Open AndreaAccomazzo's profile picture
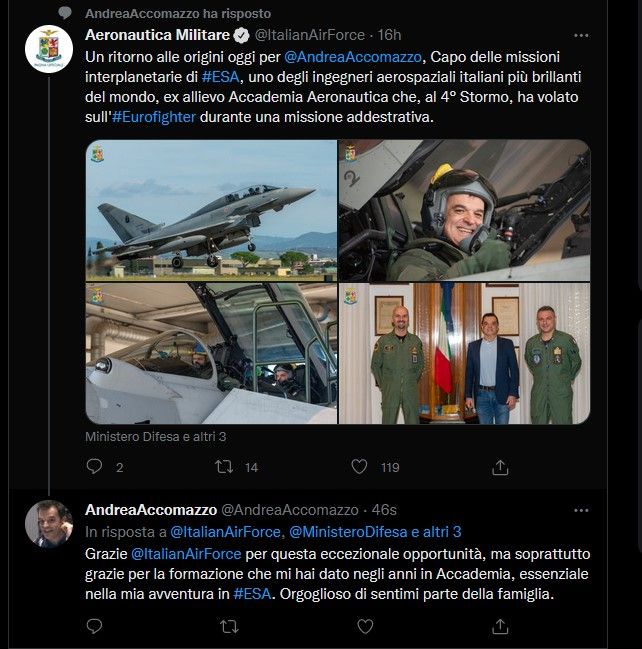This screenshot has width=642, height=649. pyautogui.click(x=48, y=524)
